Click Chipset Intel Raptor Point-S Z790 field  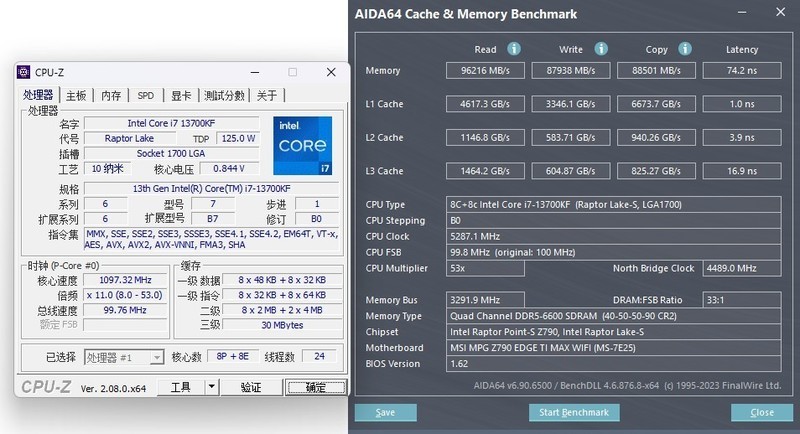coord(613,332)
